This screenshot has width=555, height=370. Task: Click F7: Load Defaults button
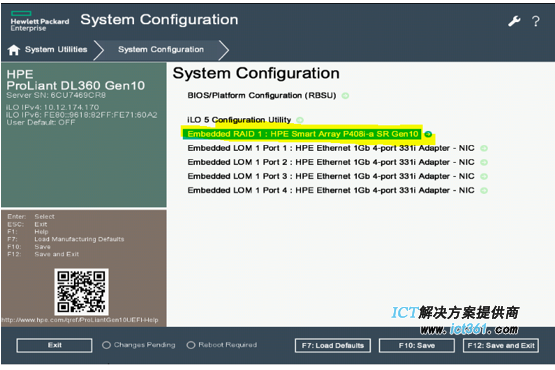[333, 346]
